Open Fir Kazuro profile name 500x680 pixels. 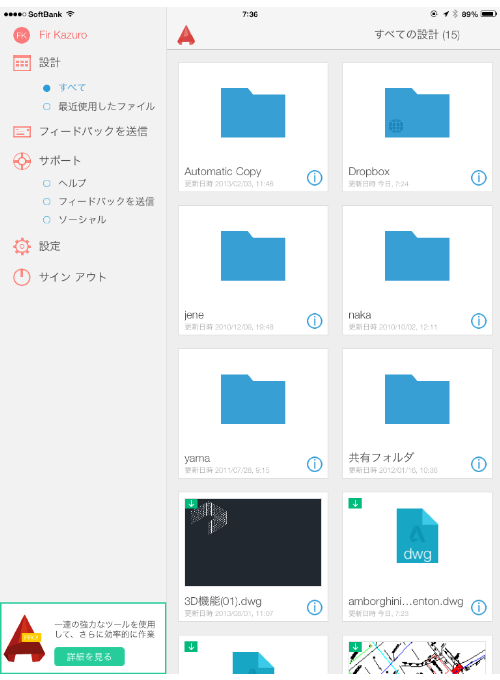coord(63,35)
